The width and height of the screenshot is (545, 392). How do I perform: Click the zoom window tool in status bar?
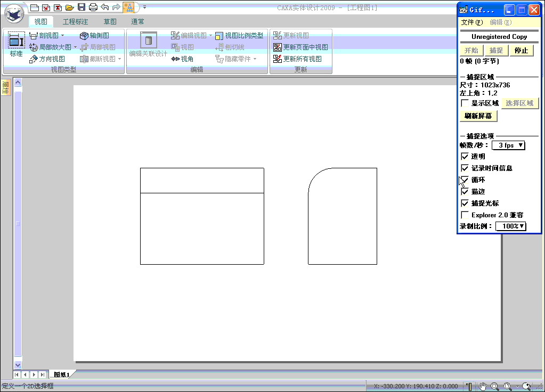click(x=494, y=386)
